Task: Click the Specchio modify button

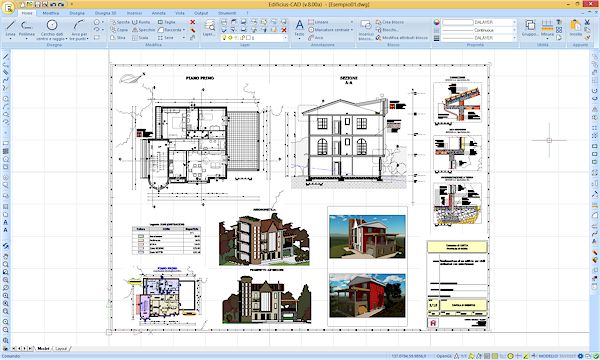Action: pos(143,30)
